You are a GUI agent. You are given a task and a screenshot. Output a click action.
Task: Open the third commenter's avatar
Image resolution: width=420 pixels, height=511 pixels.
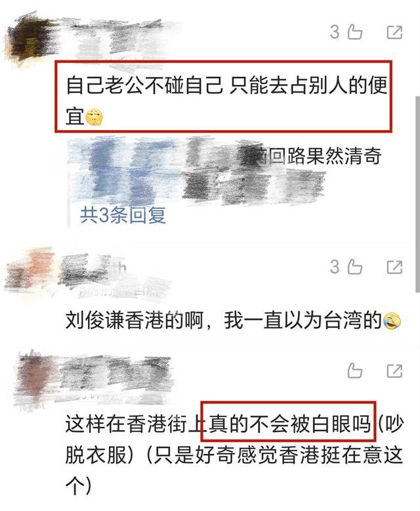[31, 378]
